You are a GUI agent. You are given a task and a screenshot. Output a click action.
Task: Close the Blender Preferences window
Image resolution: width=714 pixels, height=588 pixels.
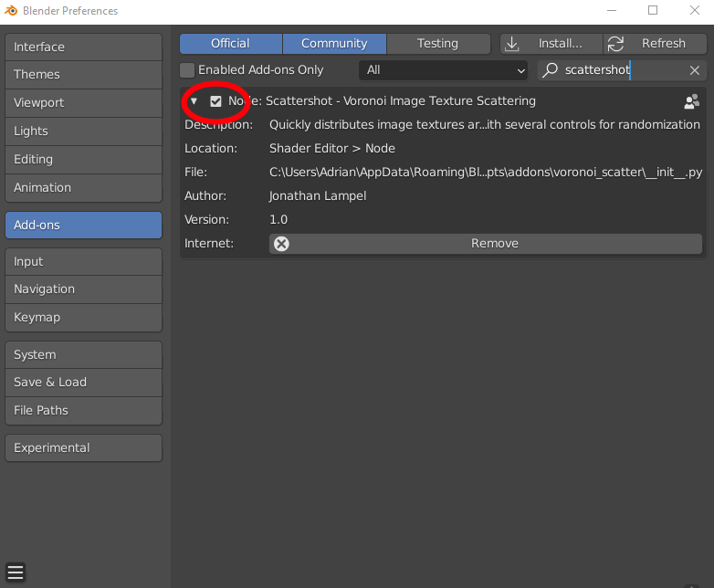pyautogui.click(x=695, y=10)
